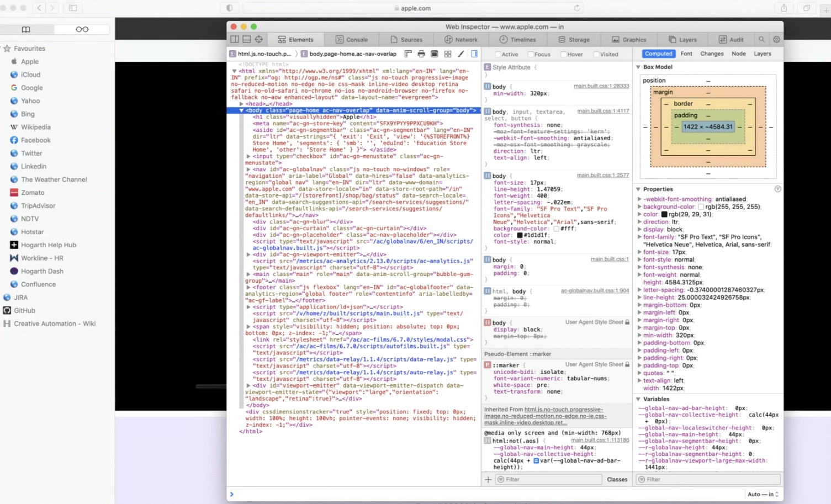The image size is (831, 504).
Task: Click privacy shield icon in Safari toolbar
Action: tap(230, 8)
